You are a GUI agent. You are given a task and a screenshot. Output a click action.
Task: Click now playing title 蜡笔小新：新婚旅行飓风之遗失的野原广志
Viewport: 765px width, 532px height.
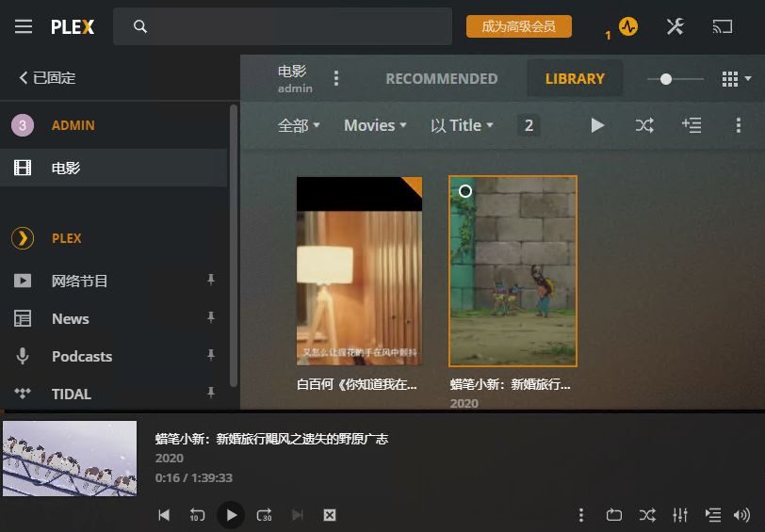(x=271, y=439)
